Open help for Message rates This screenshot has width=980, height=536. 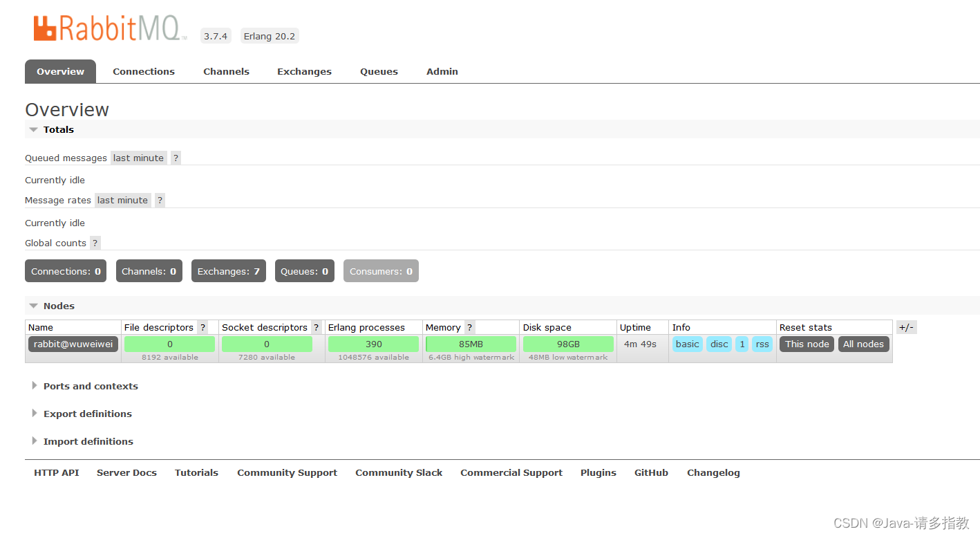pos(160,200)
